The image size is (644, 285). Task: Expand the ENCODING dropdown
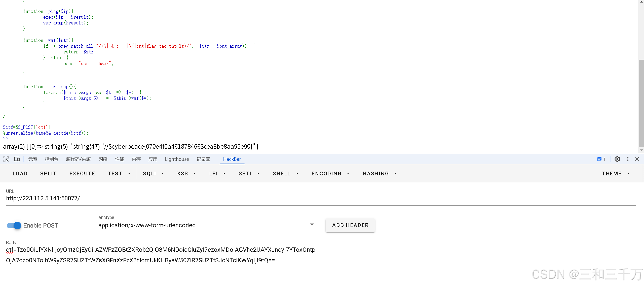click(330, 173)
